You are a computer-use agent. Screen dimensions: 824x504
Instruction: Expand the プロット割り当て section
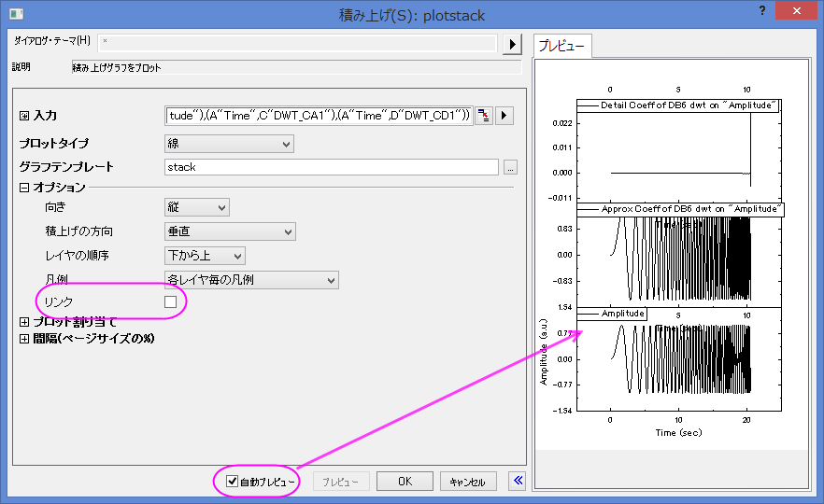click(x=24, y=322)
